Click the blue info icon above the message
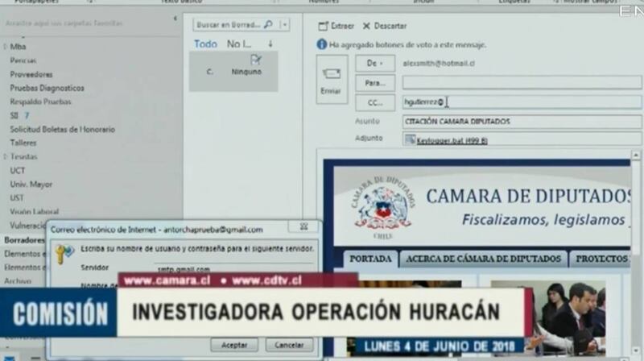The height and width of the screenshot is (361, 644). point(322,44)
